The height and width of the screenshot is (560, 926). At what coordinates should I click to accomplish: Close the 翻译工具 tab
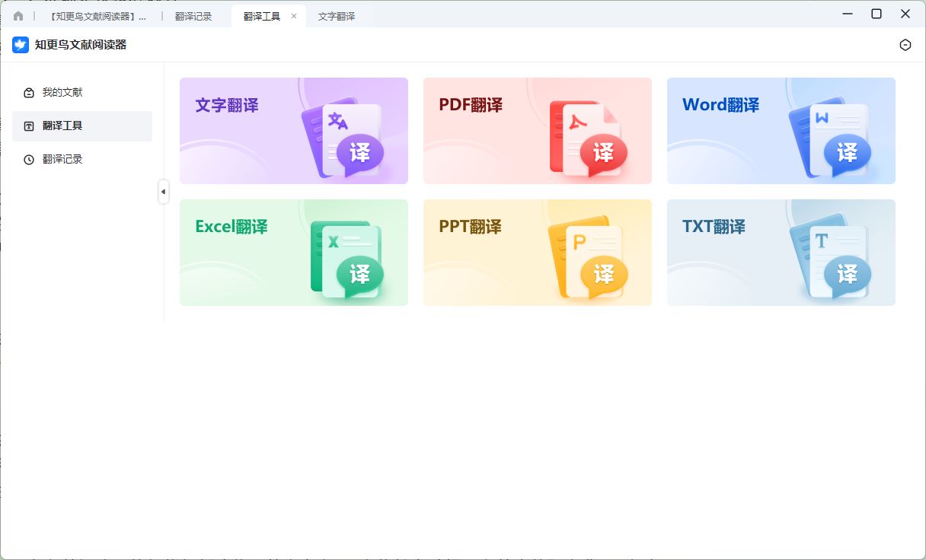[294, 16]
